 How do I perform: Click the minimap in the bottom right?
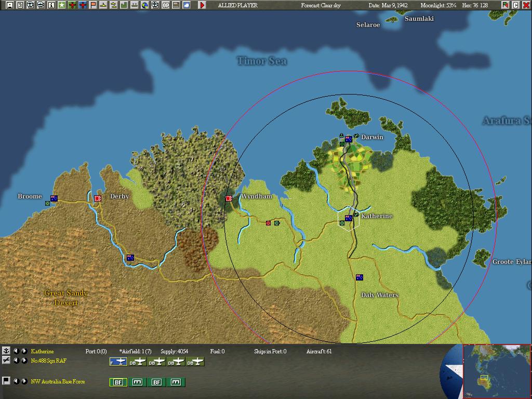click(497, 371)
